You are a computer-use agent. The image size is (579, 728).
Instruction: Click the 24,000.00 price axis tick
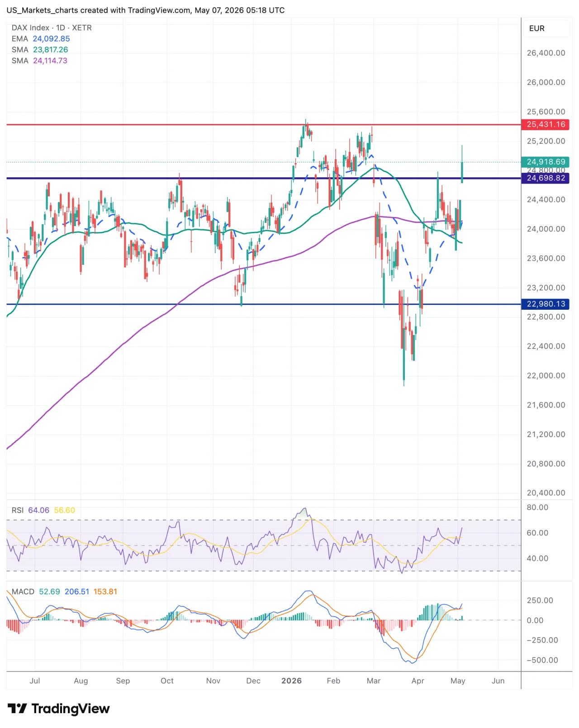tap(546, 229)
